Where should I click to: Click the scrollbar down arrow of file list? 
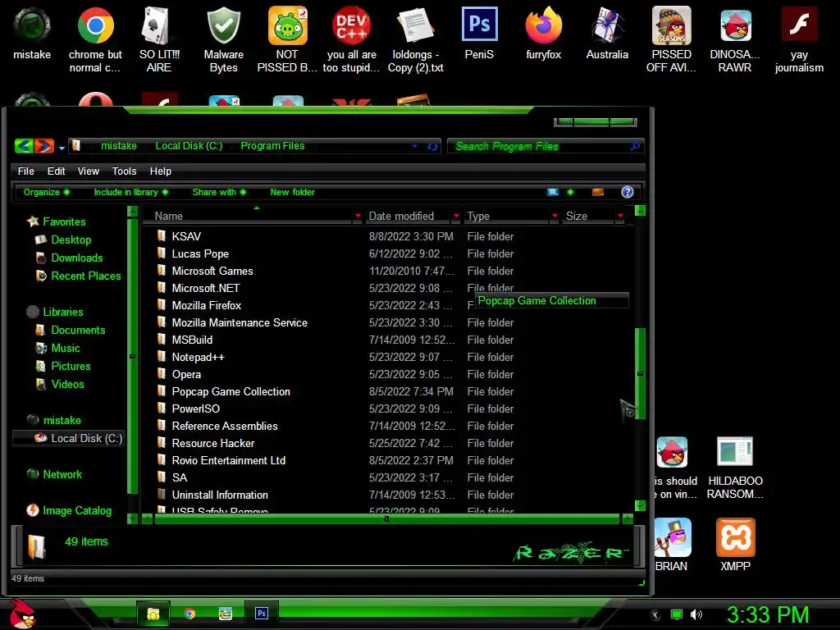pos(640,505)
